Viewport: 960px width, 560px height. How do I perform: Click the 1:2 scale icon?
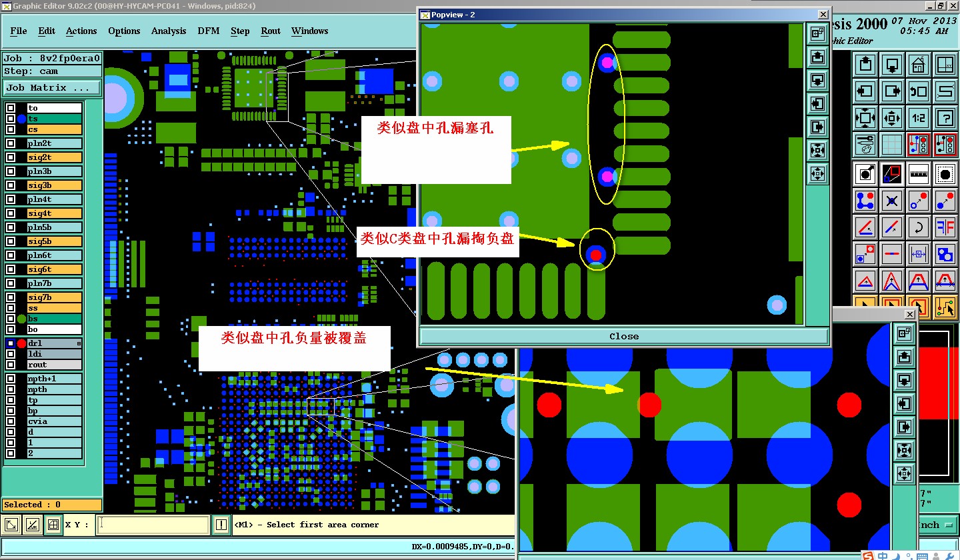click(x=919, y=118)
